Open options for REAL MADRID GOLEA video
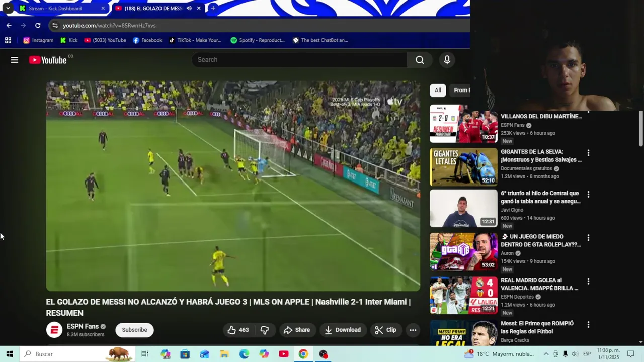The height and width of the screenshot is (362, 644). click(x=588, y=281)
